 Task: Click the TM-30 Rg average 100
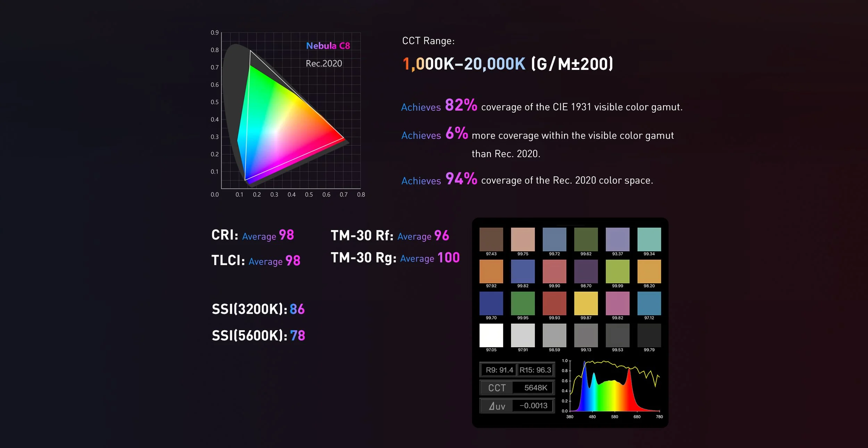[448, 258]
